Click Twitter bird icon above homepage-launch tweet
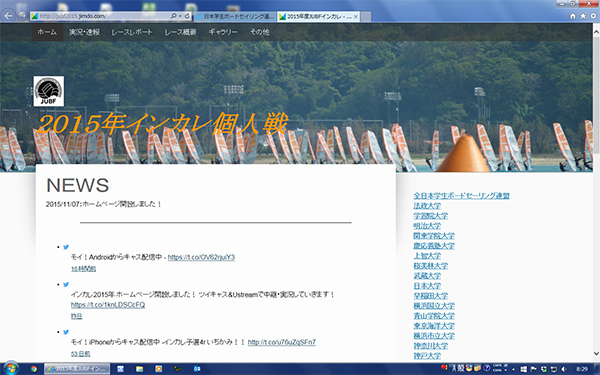Image resolution: width=600 pixels, height=375 pixels. pos(66,285)
